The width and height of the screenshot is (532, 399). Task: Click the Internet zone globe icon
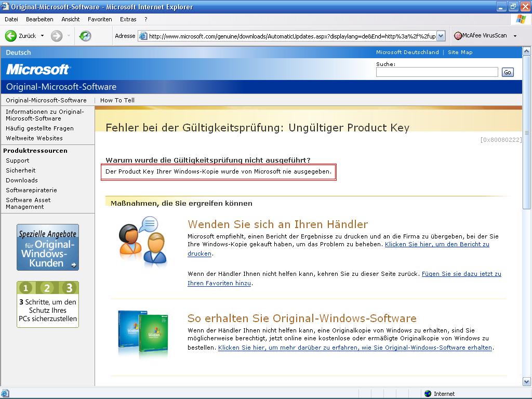pyautogui.click(x=428, y=394)
